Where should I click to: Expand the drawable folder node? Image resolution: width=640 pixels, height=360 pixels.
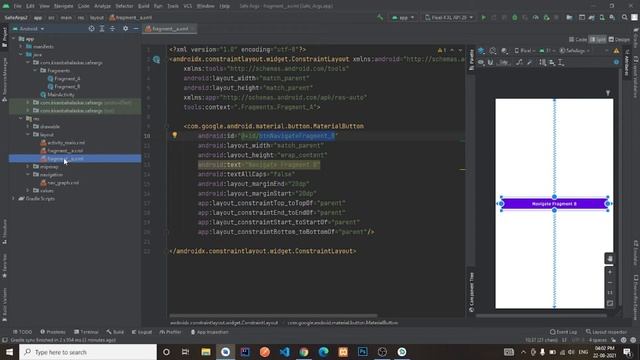pos(28,127)
